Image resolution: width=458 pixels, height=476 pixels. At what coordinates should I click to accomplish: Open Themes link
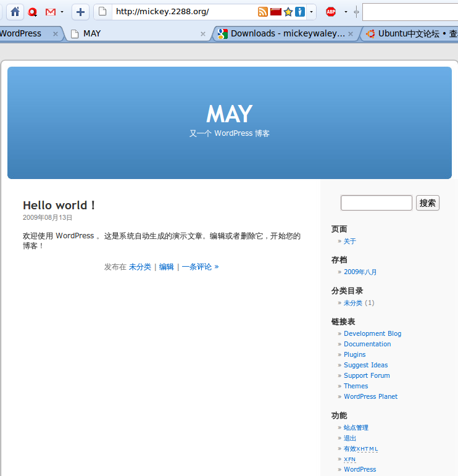356,386
